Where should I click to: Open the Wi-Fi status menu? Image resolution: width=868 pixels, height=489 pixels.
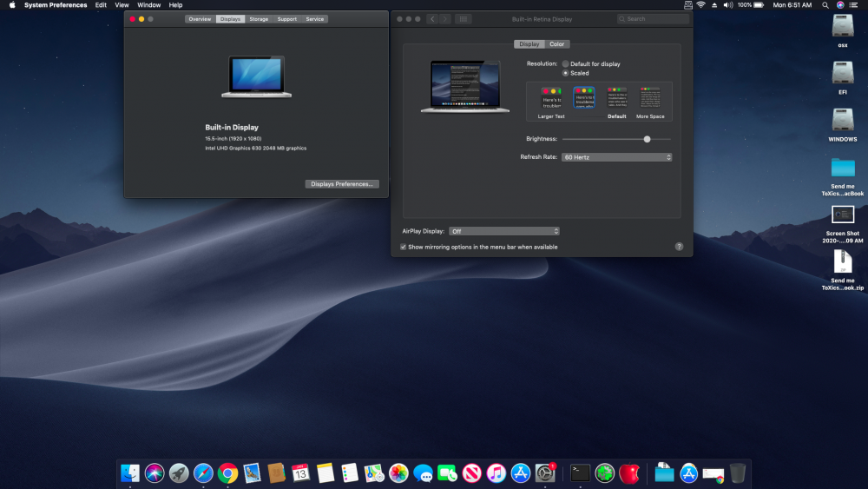(700, 5)
